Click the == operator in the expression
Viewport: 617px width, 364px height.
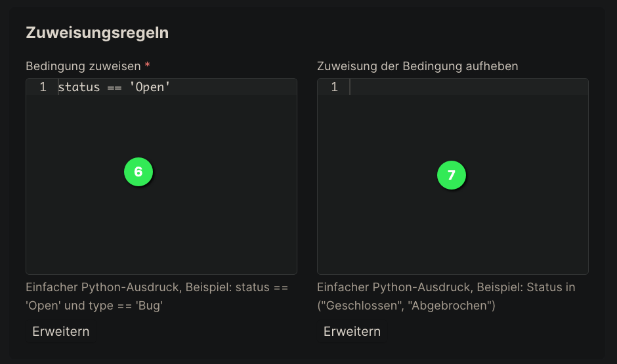[114, 88]
